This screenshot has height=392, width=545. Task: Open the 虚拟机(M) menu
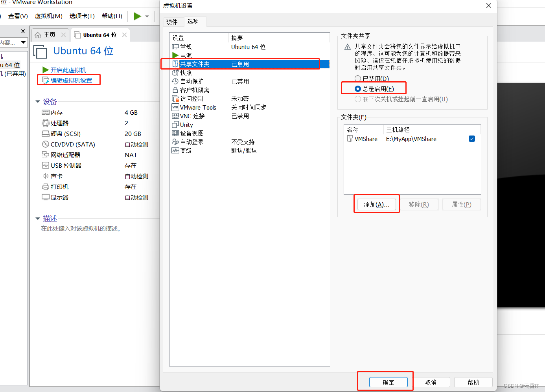[48, 16]
